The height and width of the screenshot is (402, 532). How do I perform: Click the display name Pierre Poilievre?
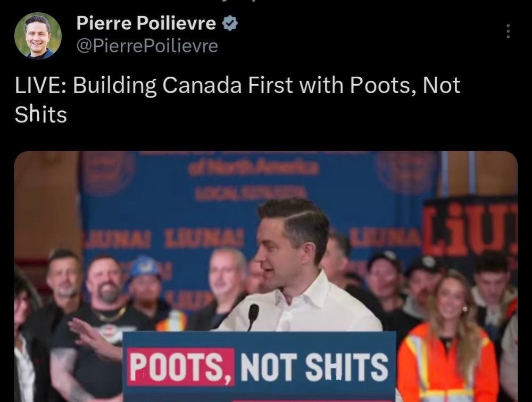pyautogui.click(x=146, y=23)
